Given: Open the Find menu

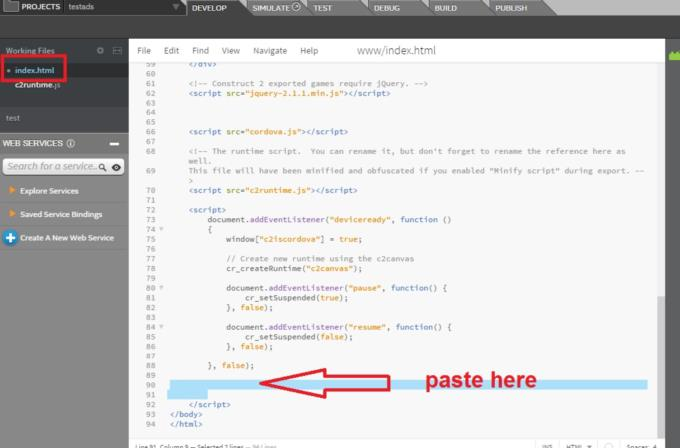Looking at the screenshot, I should [x=200, y=51].
